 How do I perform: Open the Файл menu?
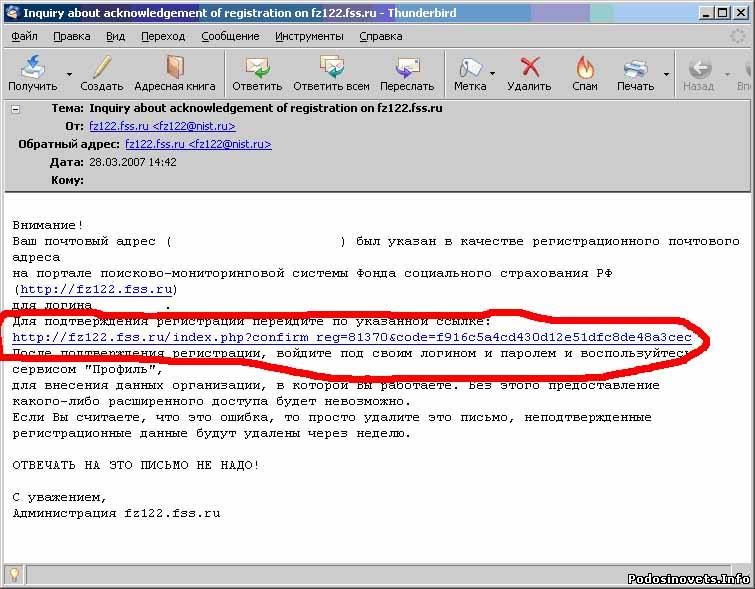click(x=24, y=36)
